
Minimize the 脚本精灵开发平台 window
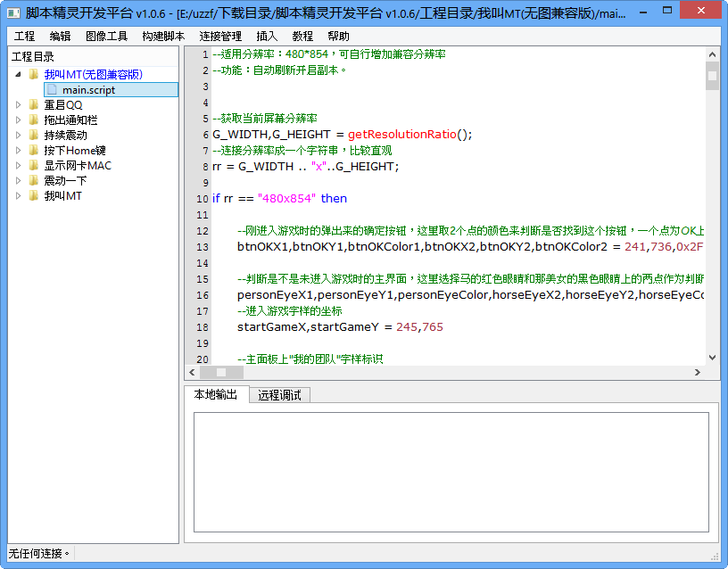(x=643, y=11)
